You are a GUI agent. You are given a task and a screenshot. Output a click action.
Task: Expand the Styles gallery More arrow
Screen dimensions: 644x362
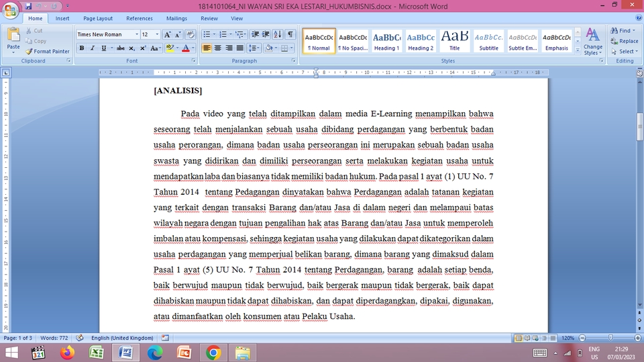[578, 50]
